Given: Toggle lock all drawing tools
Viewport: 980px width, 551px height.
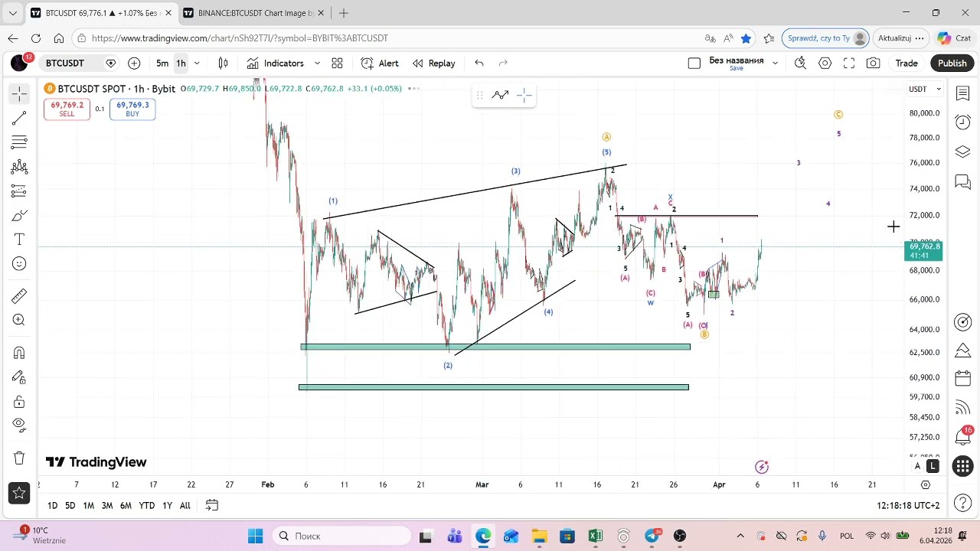Looking at the screenshot, I should [19, 402].
